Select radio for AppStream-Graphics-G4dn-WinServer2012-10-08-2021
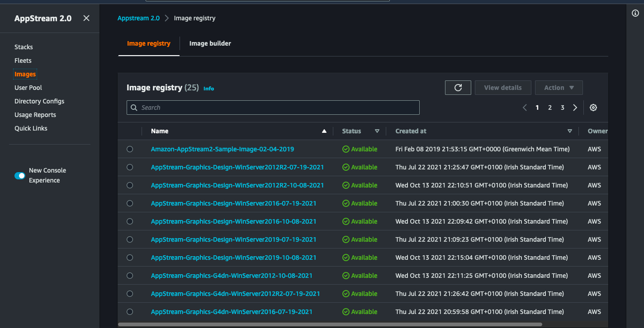The image size is (644, 328). [130, 276]
